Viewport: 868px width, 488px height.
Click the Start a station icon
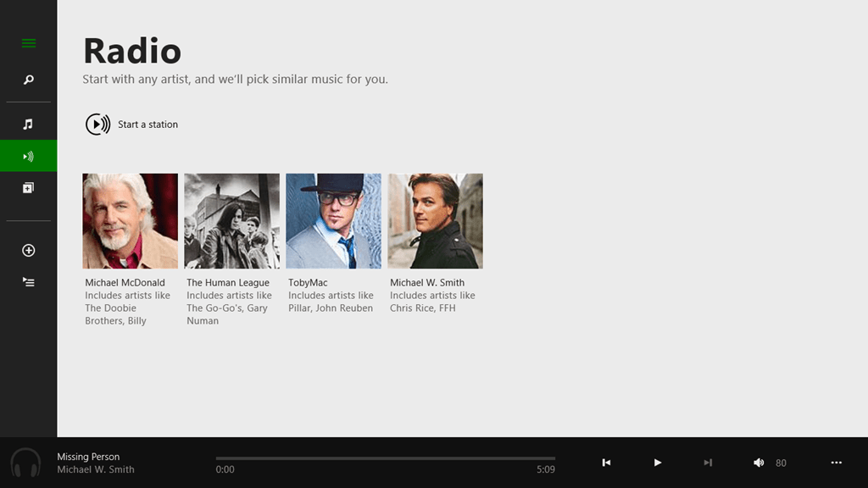[97, 125]
